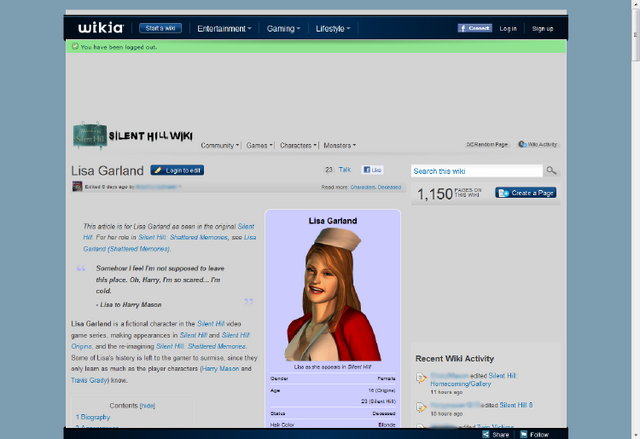This screenshot has height=439, width=640.
Task: Click the 23 talk count badge
Action: click(329, 169)
